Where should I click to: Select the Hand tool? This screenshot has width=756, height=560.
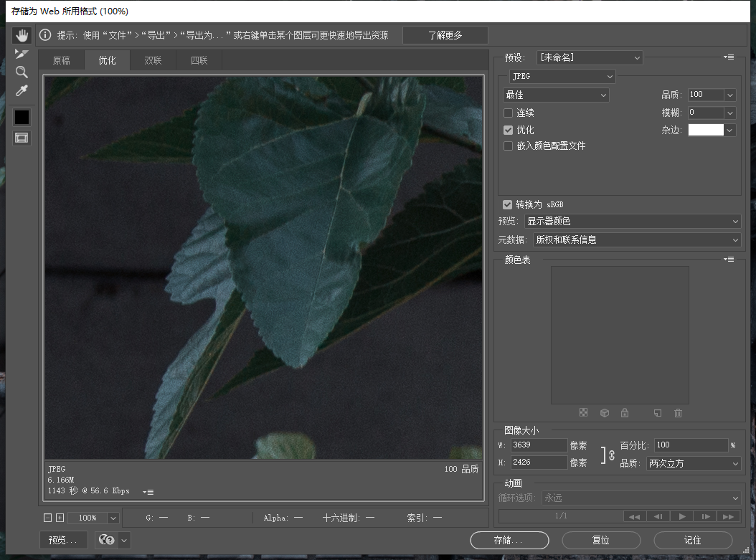(22, 35)
